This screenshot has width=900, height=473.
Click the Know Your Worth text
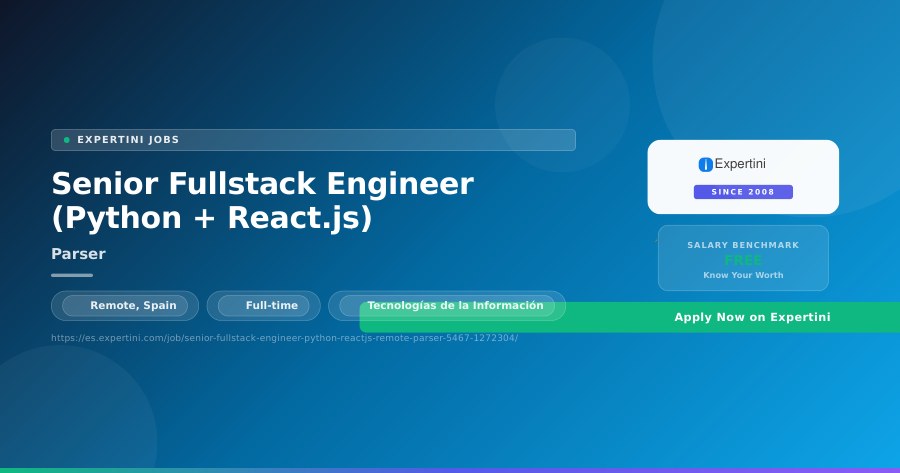pos(743,275)
